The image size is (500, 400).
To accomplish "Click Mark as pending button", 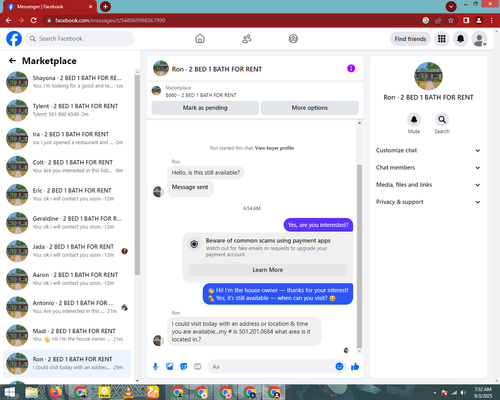I will pos(205,108).
